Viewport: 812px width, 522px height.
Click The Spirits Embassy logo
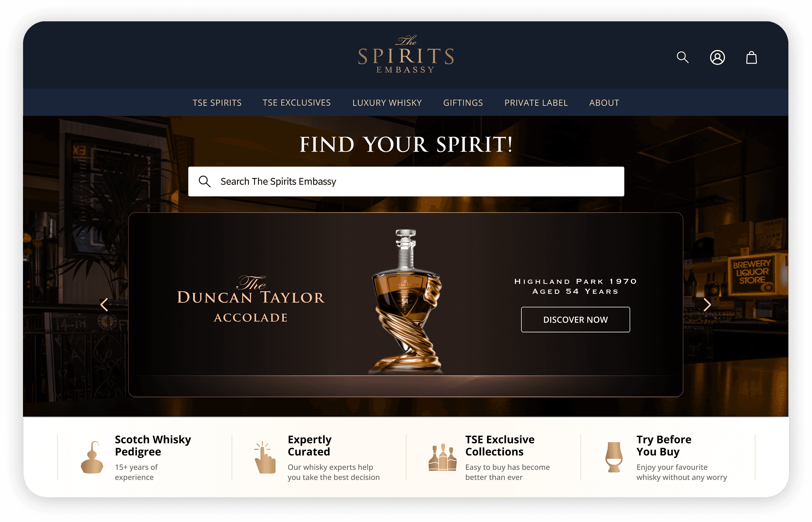click(406, 54)
